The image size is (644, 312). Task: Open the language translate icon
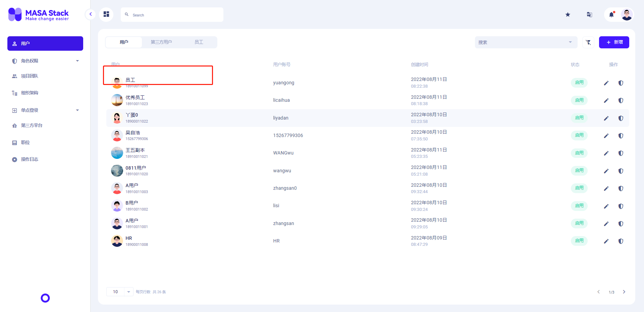point(589,14)
